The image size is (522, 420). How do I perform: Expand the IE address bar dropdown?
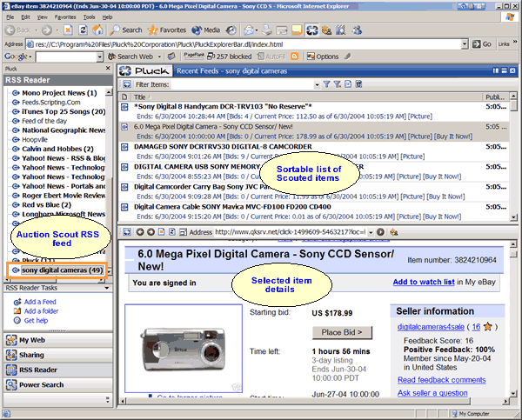click(x=465, y=44)
